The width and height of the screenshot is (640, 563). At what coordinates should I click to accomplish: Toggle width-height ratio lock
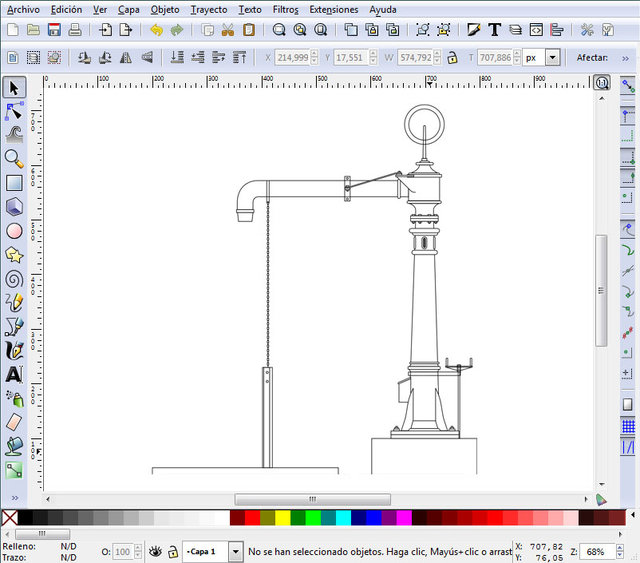[452, 58]
